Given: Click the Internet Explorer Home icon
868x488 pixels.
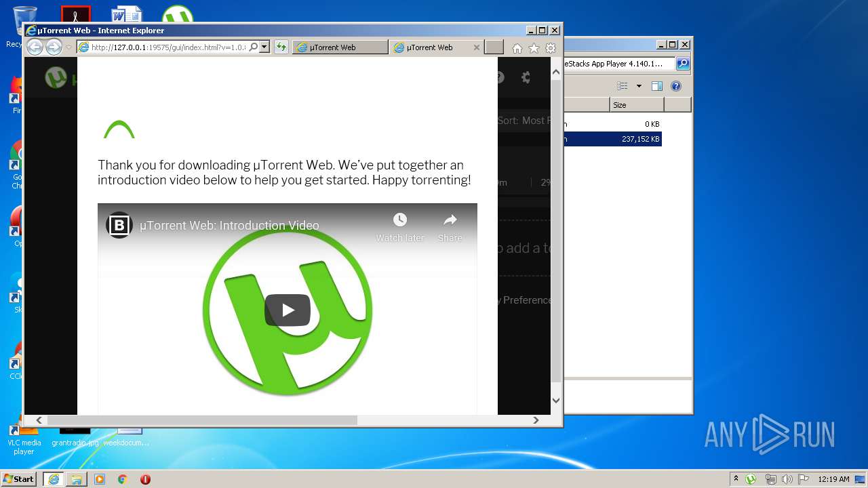Looking at the screenshot, I should point(517,48).
